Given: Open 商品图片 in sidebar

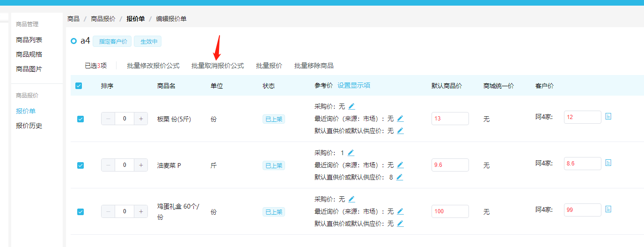Looking at the screenshot, I should coord(29,69).
